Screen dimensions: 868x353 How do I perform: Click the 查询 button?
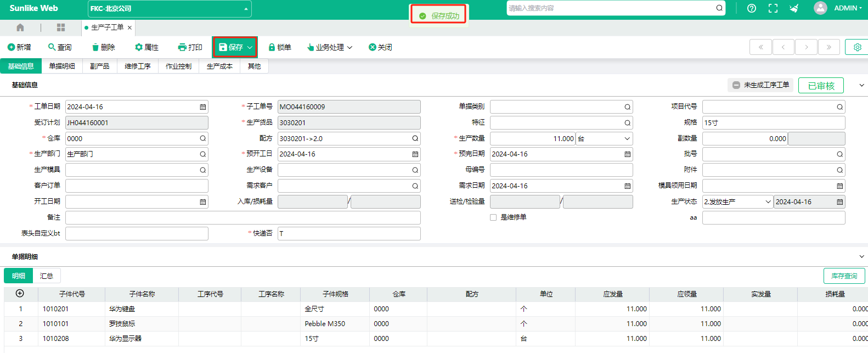(60, 47)
